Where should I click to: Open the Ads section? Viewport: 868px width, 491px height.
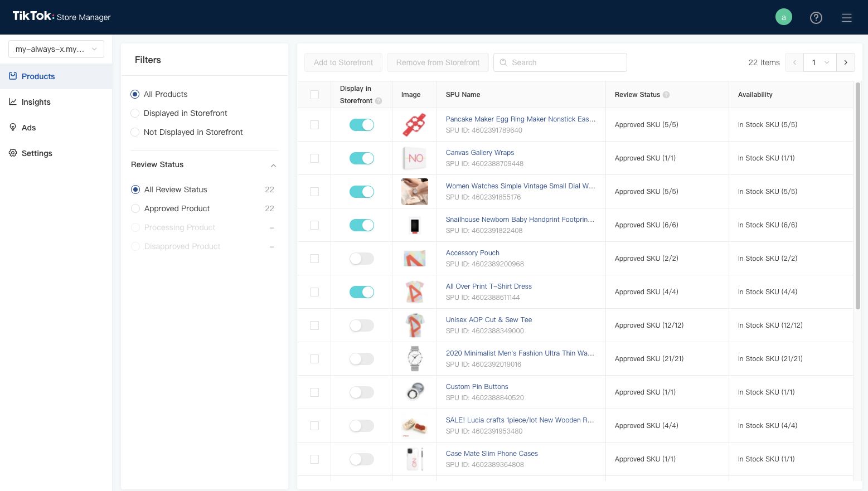56,127
